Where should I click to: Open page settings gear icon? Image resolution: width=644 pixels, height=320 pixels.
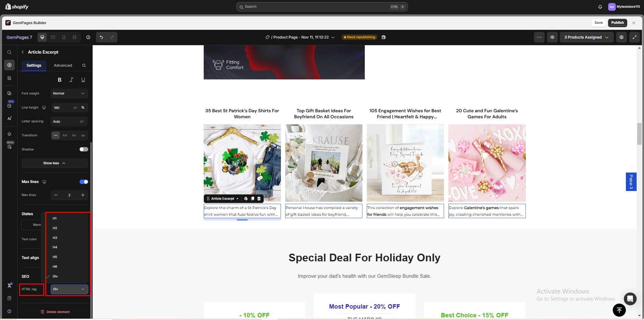point(621,37)
